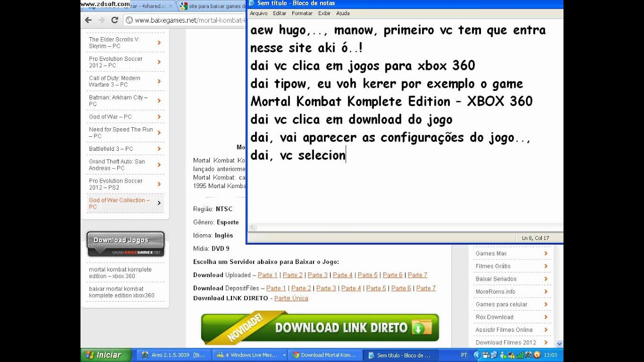The image size is (644, 362).
Task: Close the 4shared browser tab
Action: pos(171,7)
